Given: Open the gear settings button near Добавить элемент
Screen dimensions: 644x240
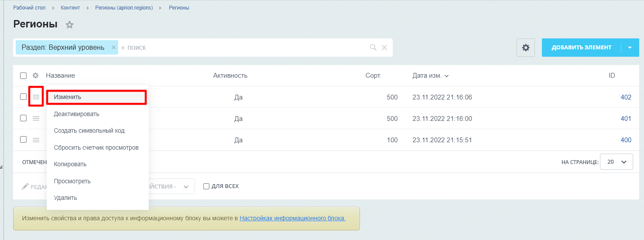Looking at the screenshot, I should [x=525, y=48].
